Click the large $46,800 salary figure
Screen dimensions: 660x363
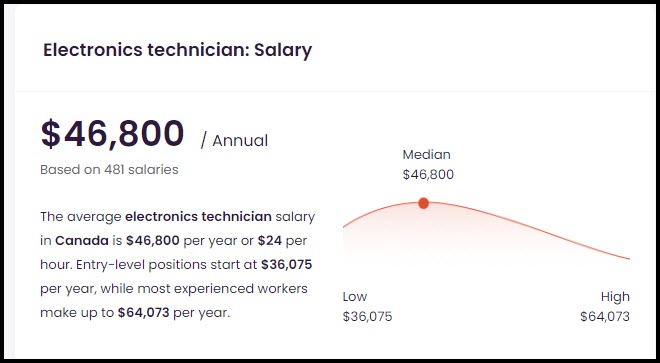coord(112,134)
